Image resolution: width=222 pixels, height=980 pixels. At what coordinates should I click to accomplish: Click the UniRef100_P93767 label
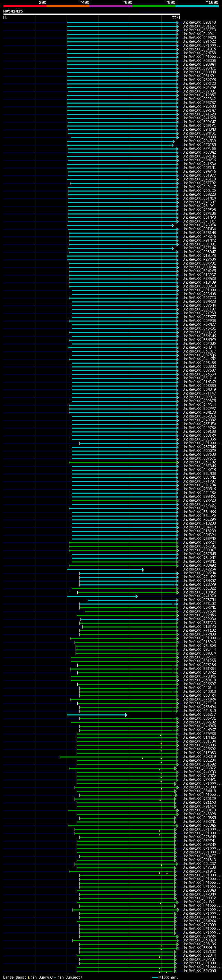click(199, 103)
